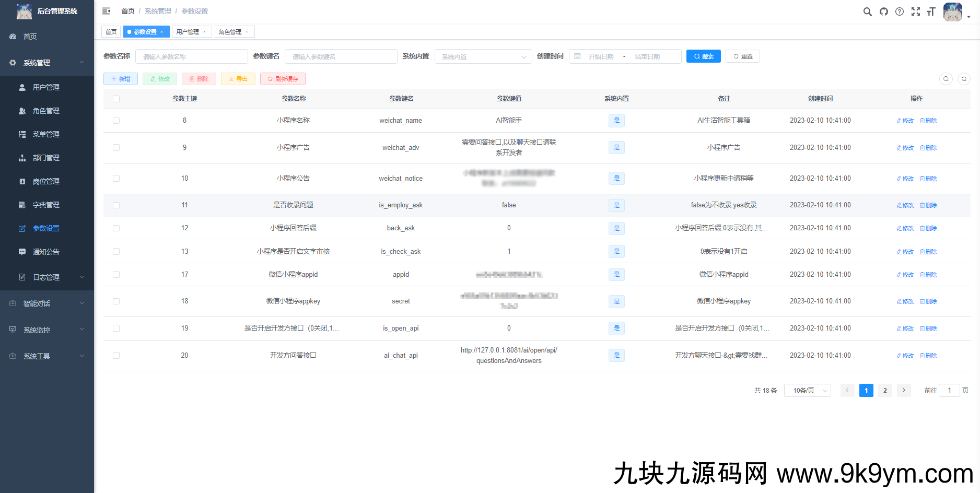The height and width of the screenshot is (493, 980).
Task: Switch to the 用户管理 tab
Action: coord(188,32)
